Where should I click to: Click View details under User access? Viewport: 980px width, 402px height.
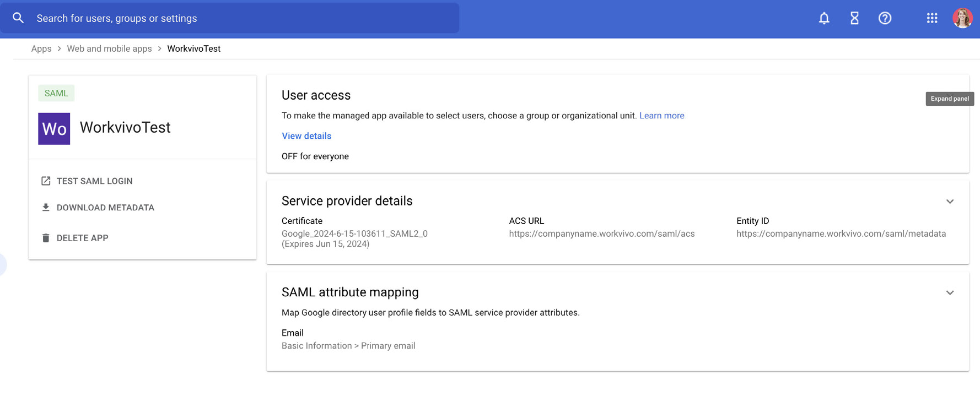coord(306,136)
